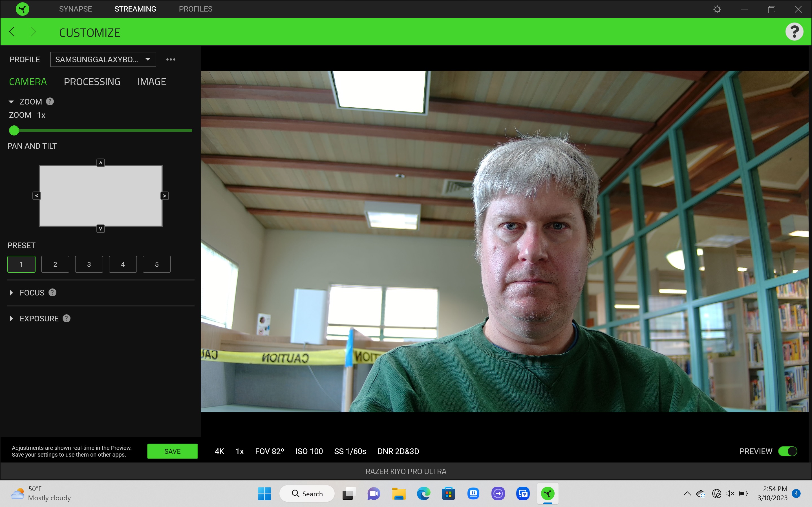This screenshot has width=812, height=507.
Task: Switch to STREAMING tab
Action: click(x=136, y=9)
